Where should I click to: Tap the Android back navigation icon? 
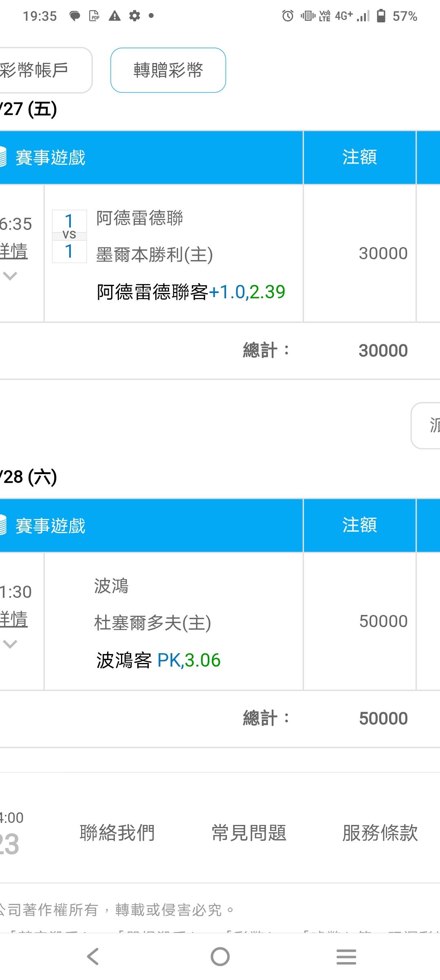[x=93, y=956]
